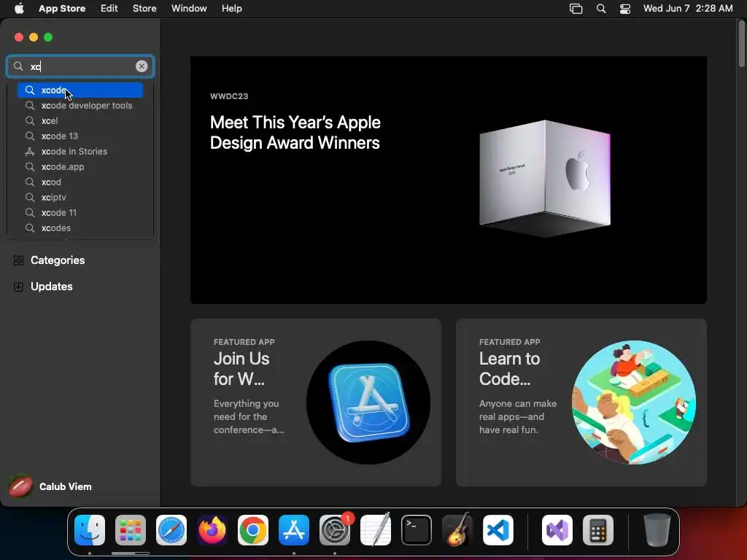Choose "xcode developer tools" suggestion
747x560 pixels.
[x=80, y=106]
